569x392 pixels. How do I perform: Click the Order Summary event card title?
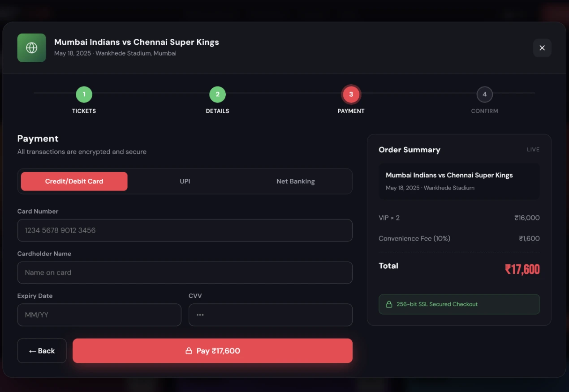[x=449, y=175]
